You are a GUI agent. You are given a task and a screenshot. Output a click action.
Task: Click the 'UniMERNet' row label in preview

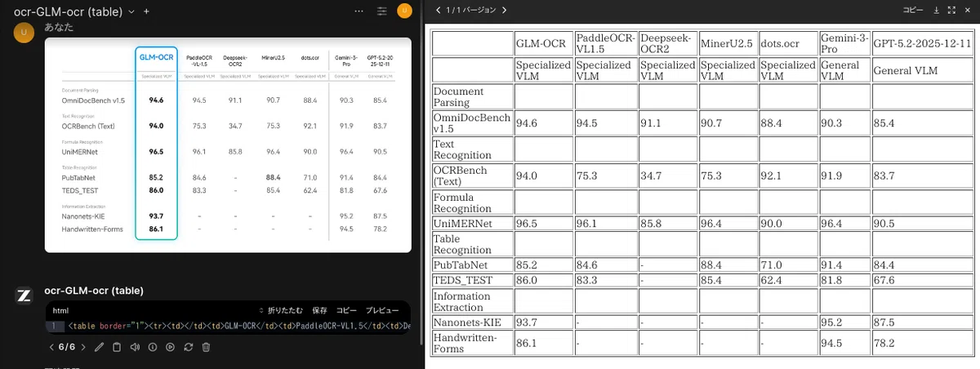(472, 223)
